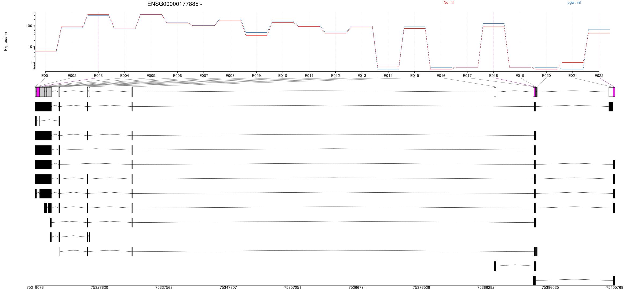Click exon label E007
This screenshot has height=292, width=644.
[204, 76]
